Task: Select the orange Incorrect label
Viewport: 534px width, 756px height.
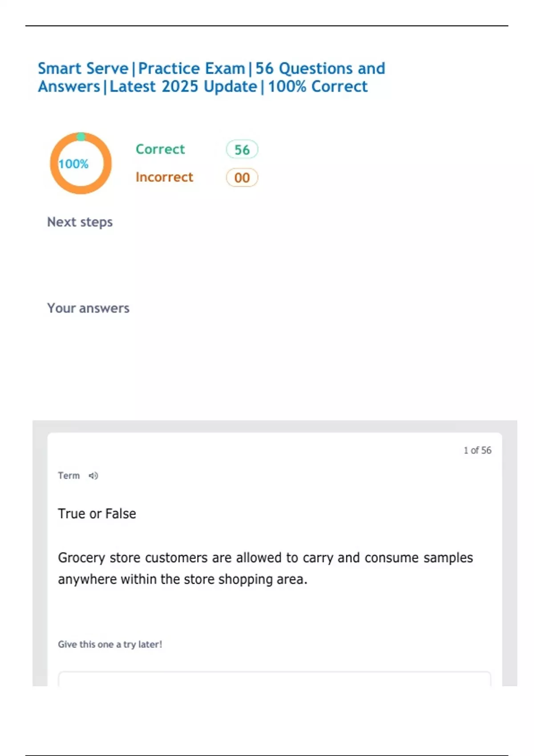Action: (x=164, y=177)
